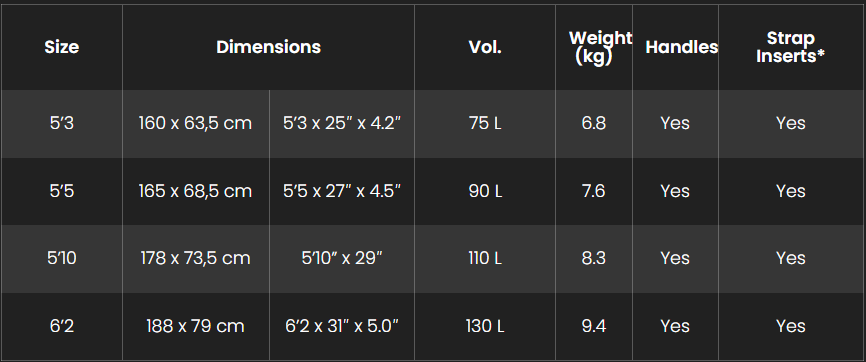Click the 160 x 63,5 cm cell

tap(196, 123)
